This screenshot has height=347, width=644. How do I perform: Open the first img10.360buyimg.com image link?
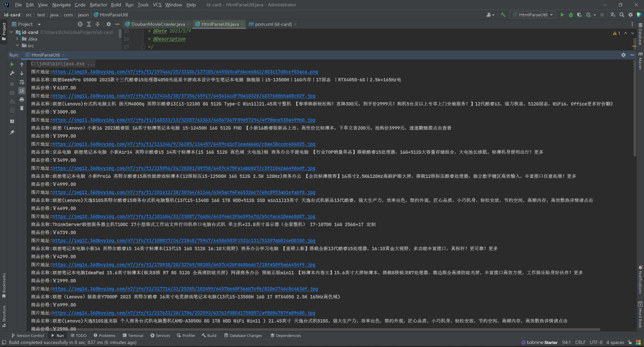click(x=185, y=72)
